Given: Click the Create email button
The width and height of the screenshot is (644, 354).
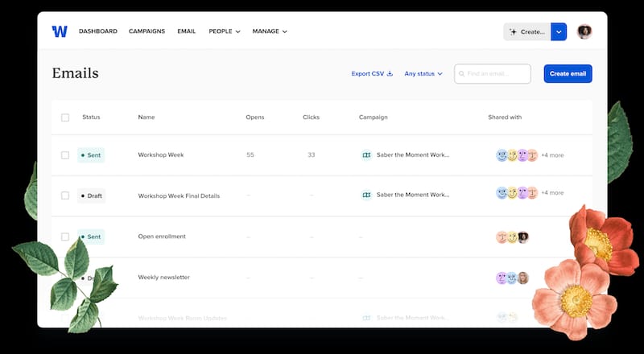Looking at the screenshot, I should (x=568, y=74).
